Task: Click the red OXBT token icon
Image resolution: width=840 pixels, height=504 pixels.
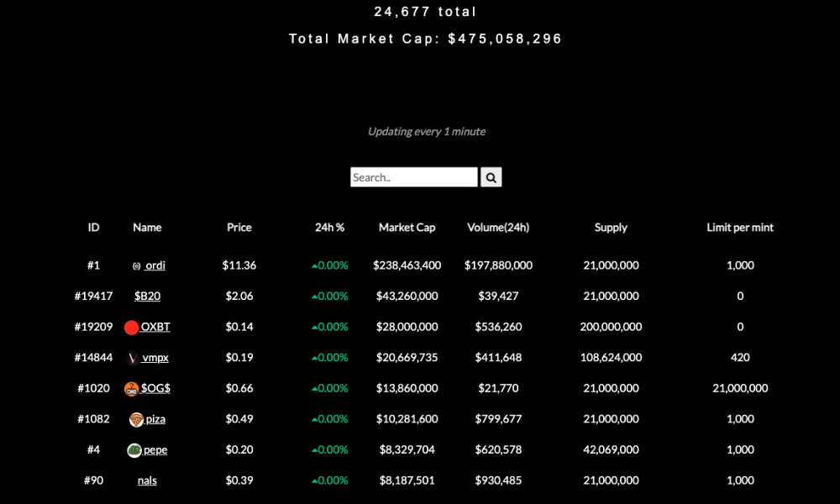Action: [x=131, y=328]
